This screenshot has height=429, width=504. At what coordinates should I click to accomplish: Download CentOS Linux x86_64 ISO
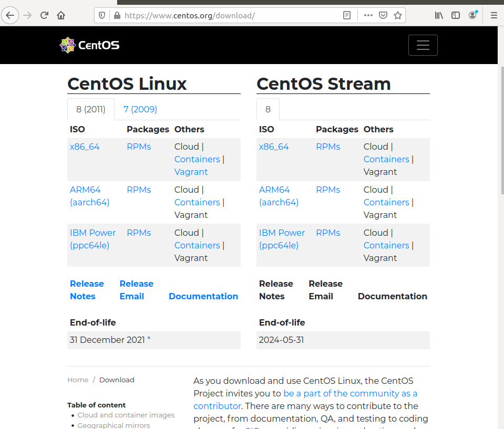tap(85, 147)
